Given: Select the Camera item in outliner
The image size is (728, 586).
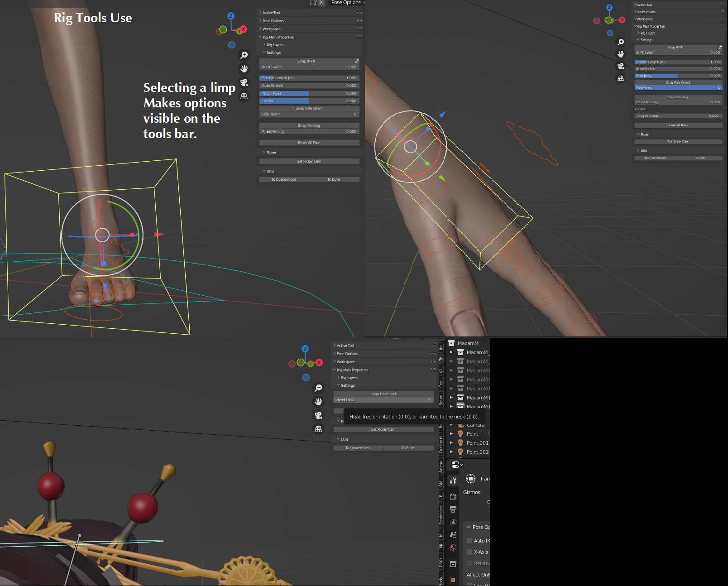Looking at the screenshot, I should click(475, 425).
